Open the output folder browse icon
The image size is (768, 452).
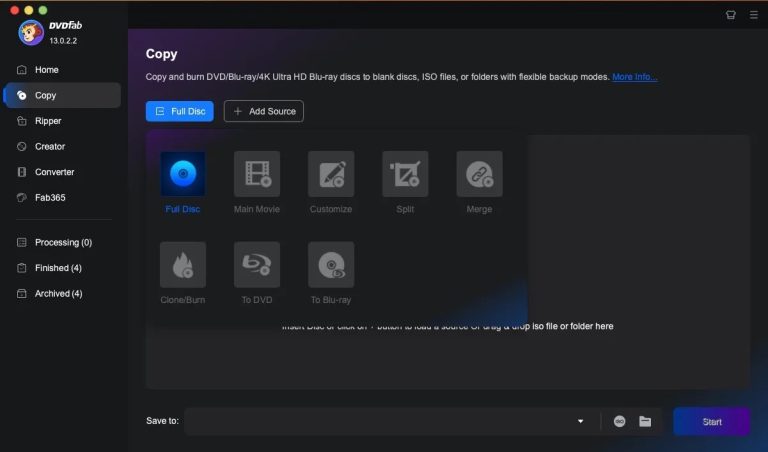click(x=645, y=421)
